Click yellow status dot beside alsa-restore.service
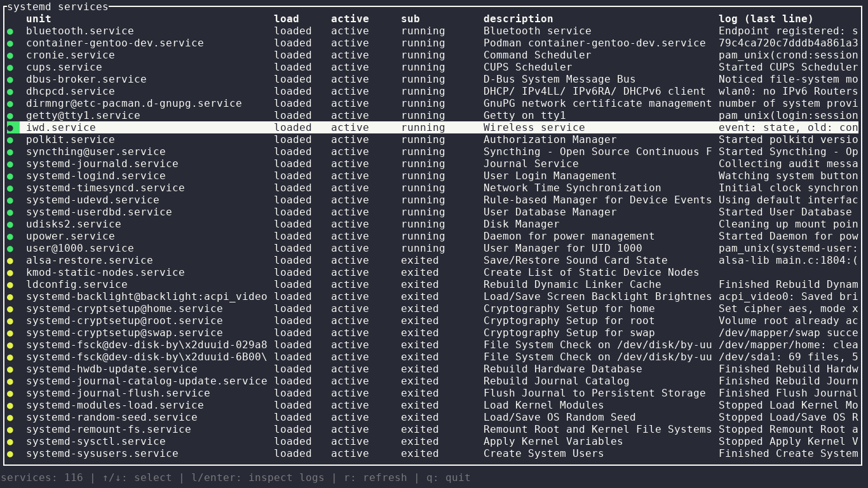868x488 pixels. tap(10, 261)
